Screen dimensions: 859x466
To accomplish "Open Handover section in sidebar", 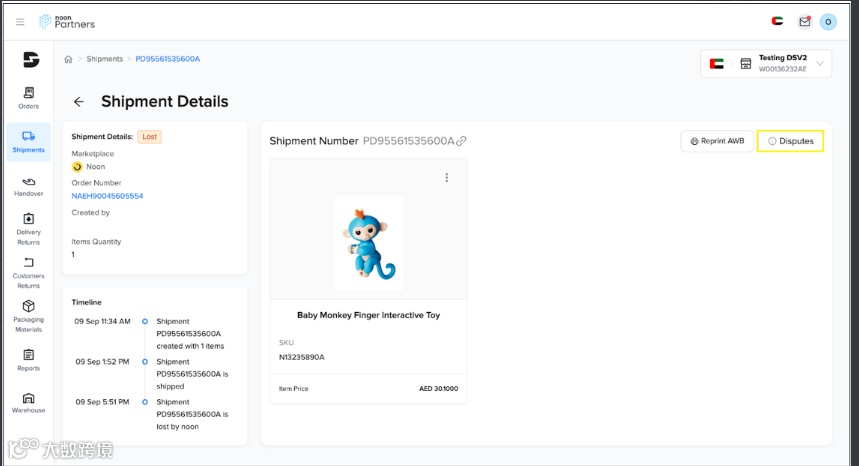I will pos(28,186).
